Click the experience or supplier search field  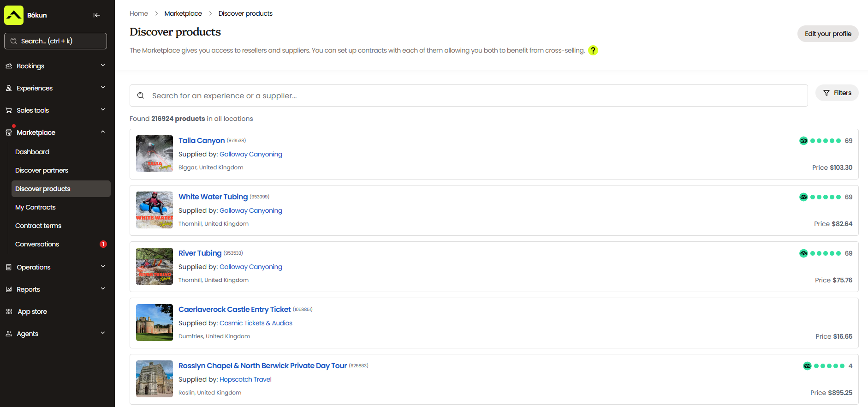[469, 96]
